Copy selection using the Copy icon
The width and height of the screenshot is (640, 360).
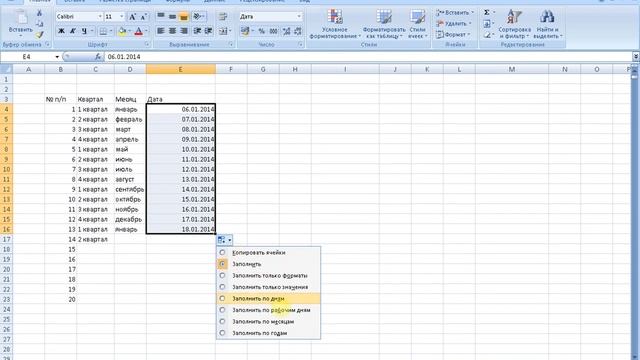[x=40, y=24]
